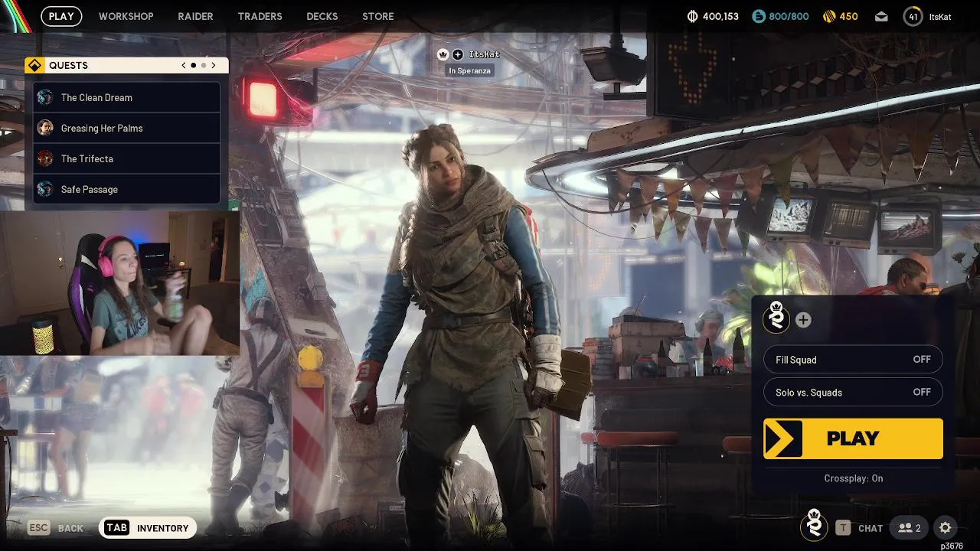Open the INVENTORY with the TAB button
Image resolution: width=980 pixels, height=551 pixels.
coord(148,528)
